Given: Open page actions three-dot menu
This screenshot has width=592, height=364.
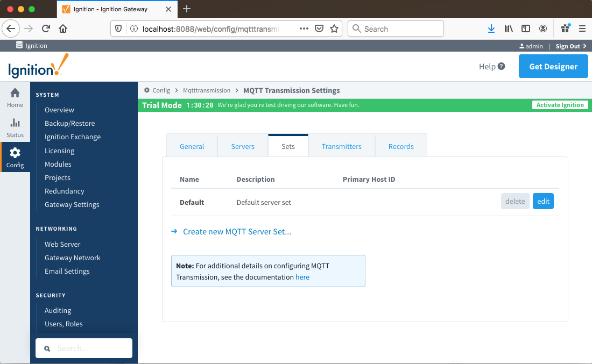Looking at the screenshot, I should point(304,28).
